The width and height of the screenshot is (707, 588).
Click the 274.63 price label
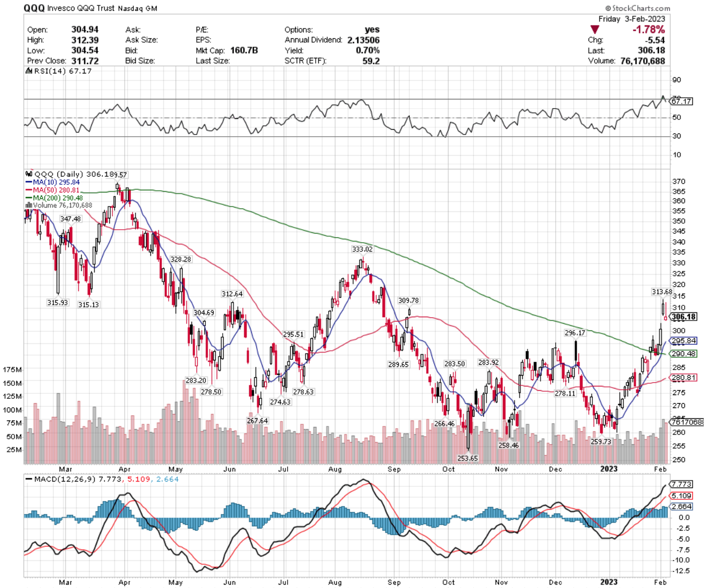(280, 402)
